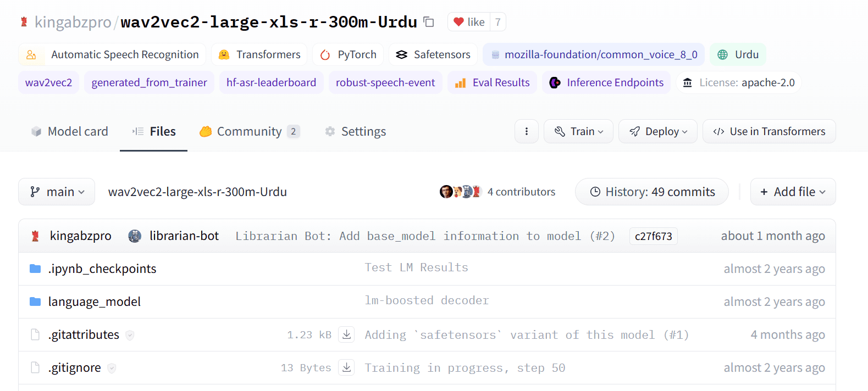868x391 pixels.
Task: Open the .gitignore file
Action: point(74,368)
